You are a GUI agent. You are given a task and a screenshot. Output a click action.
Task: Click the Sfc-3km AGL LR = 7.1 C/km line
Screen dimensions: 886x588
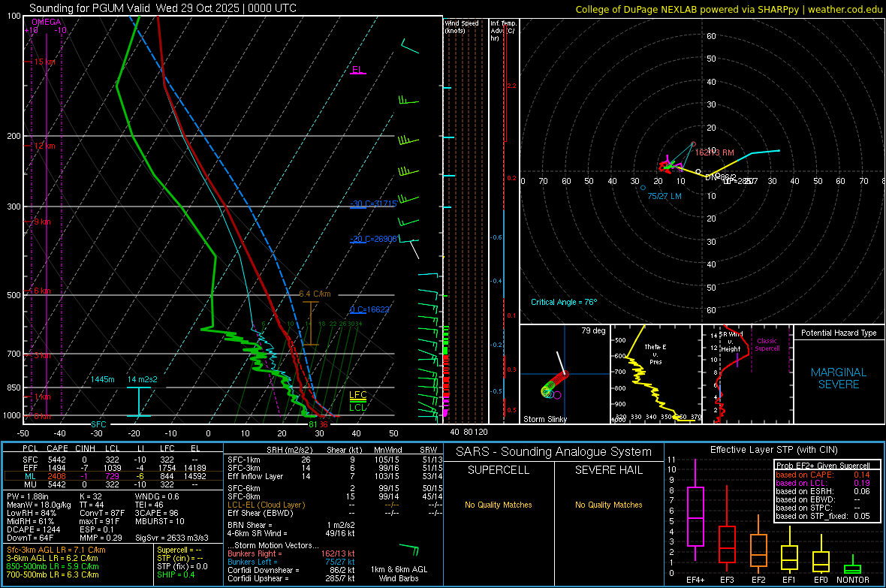click(56, 550)
